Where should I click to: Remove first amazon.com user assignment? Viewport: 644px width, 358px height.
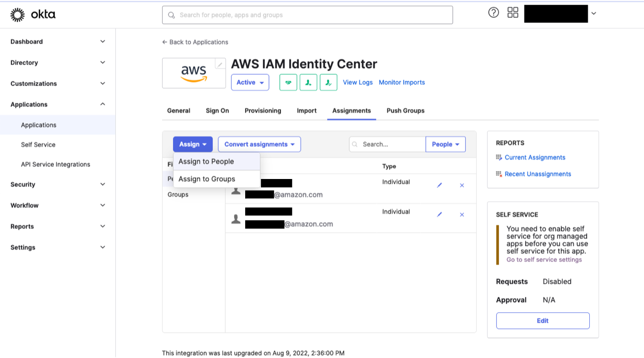[462, 185]
